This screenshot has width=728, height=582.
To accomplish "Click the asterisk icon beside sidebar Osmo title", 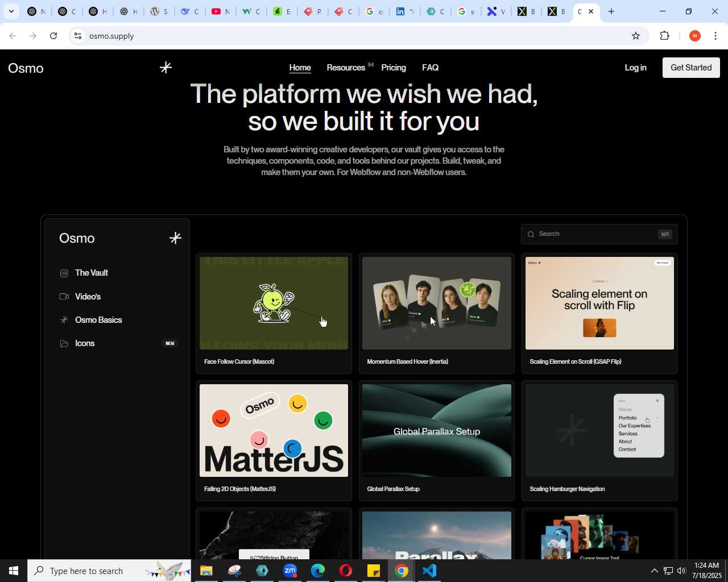I will coord(175,238).
